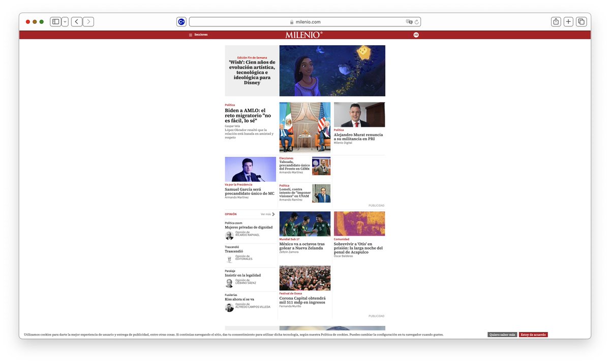Toggle the Safari sidebar button
The image size is (610, 364).
click(x=56, y=22)
